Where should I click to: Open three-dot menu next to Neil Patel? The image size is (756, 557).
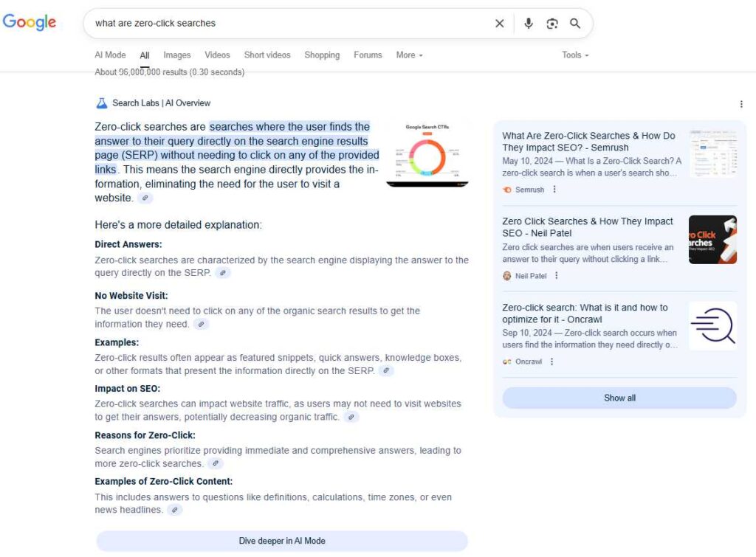pyautogui.click(x=557, y=276)
